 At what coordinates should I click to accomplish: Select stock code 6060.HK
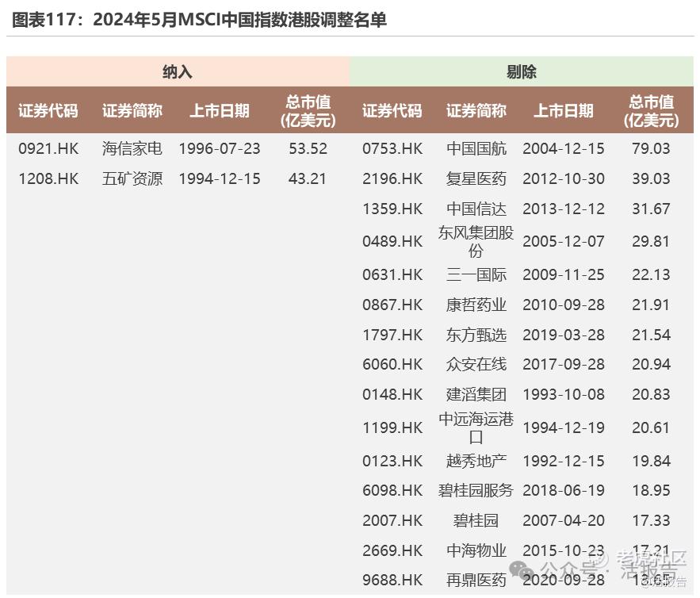pos(392,364)
